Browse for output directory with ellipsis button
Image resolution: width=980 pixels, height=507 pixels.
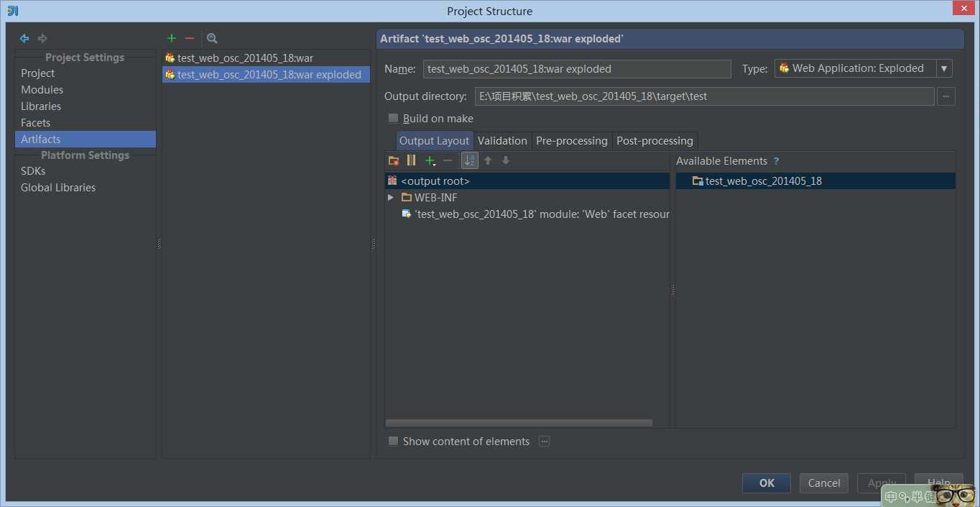[x=946, y=96]
